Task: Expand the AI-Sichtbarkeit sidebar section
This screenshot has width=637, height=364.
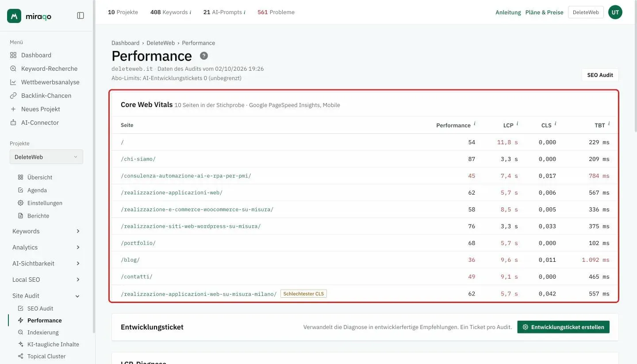Action: click(x=46, y=264)
